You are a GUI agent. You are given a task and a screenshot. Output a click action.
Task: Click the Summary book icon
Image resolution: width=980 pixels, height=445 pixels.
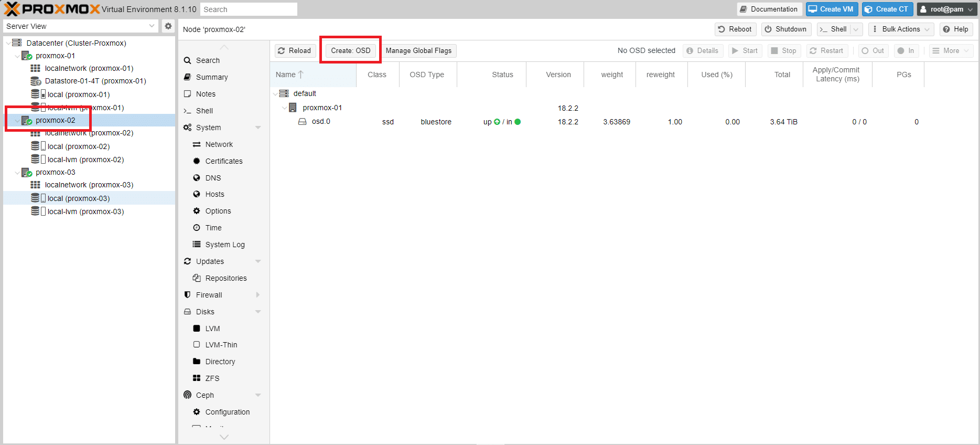click(x=188, y=77)
